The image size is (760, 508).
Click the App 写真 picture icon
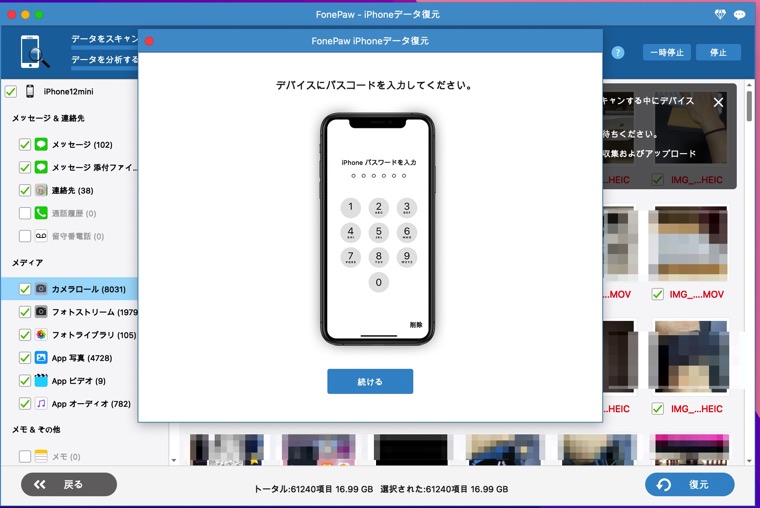[x=41, y=357]
